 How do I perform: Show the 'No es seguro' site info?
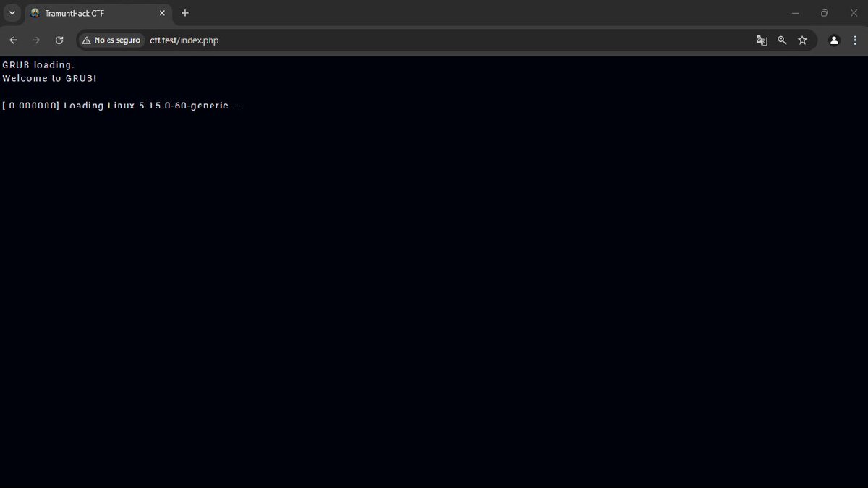[111, 40]
